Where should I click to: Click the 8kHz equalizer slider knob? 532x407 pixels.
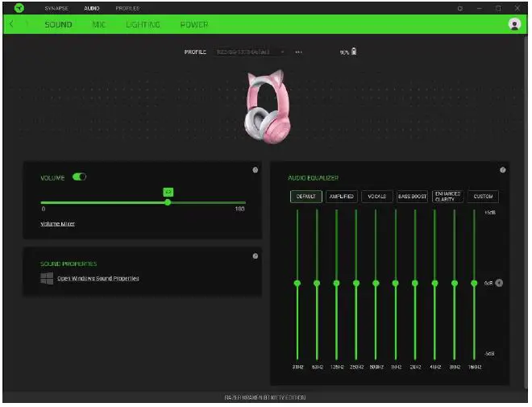tap(455, 283)
